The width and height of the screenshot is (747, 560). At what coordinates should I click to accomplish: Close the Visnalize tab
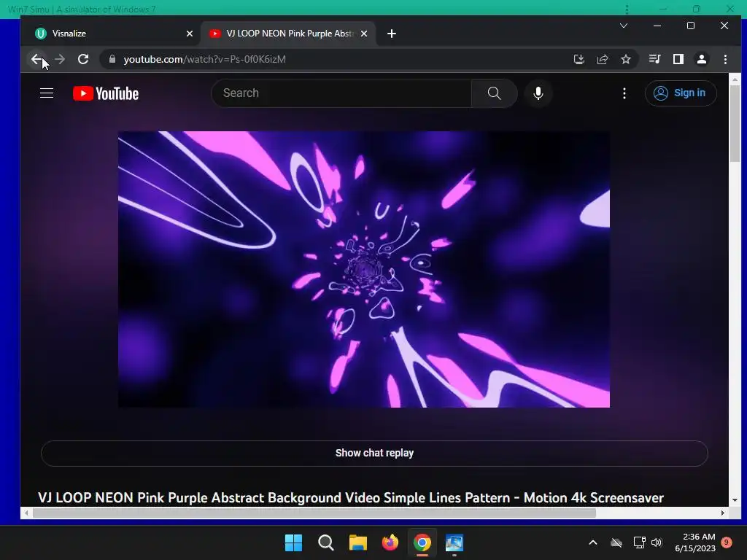(x=190, y=34)
